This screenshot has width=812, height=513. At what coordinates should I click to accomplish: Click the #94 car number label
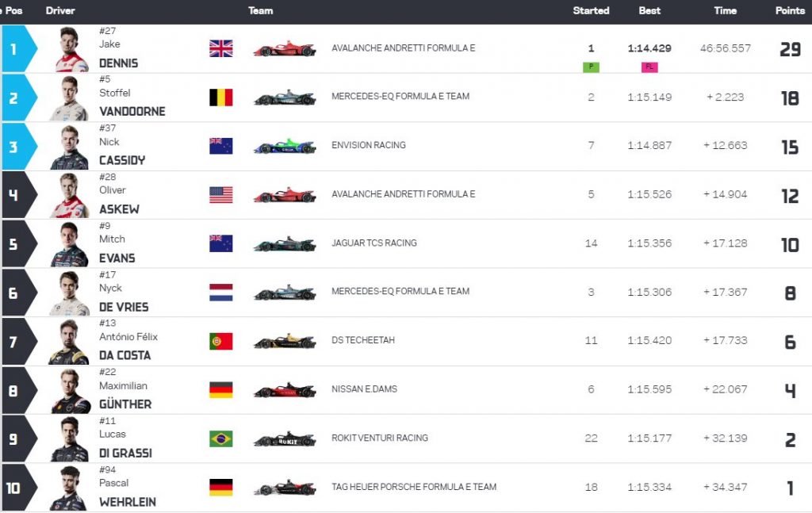pyautogui.click(x=108, y=469)
